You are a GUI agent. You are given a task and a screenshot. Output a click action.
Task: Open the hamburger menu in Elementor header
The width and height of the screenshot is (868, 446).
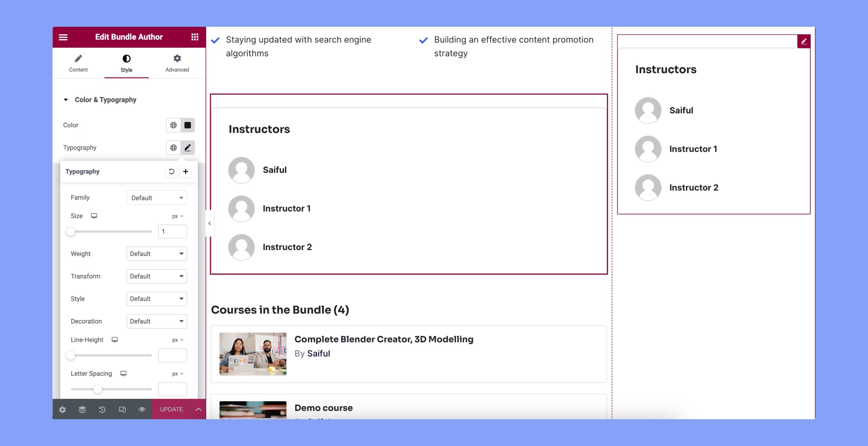[x=63, y=37]
